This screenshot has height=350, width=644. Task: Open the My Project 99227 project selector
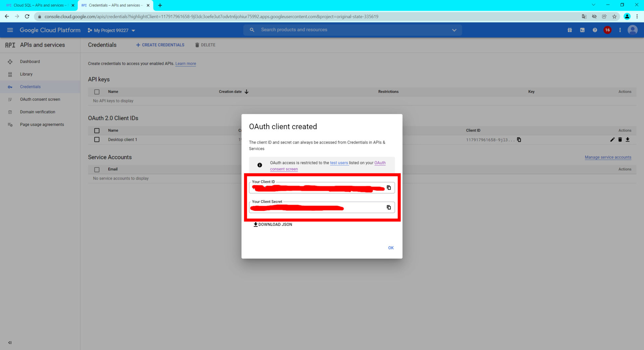[x=111, y=30]
